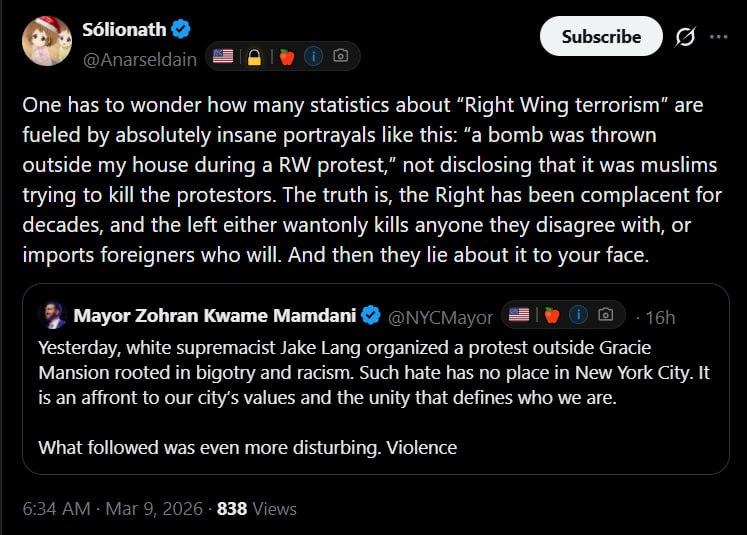Click the Grok slashed-circle icon
Screen dimensions: 747x535
(x=685, y=37)
